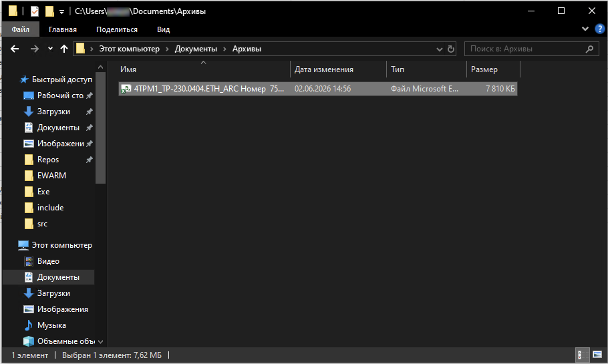The width and height of the screenshot is (608, 364).
Task: Open recent locations dropdown arrow
Action: pyautogui.click(x=50, y=49)
